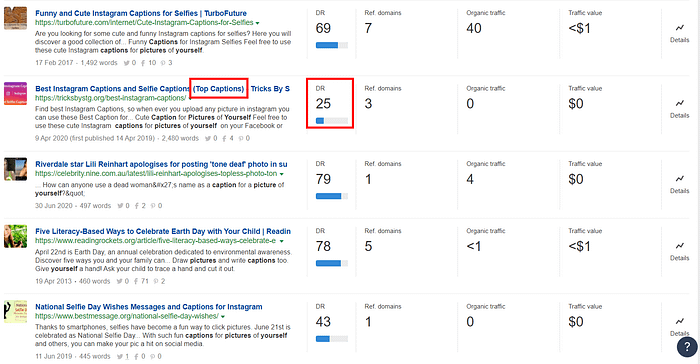Click the help question mark button

point(687,347)
